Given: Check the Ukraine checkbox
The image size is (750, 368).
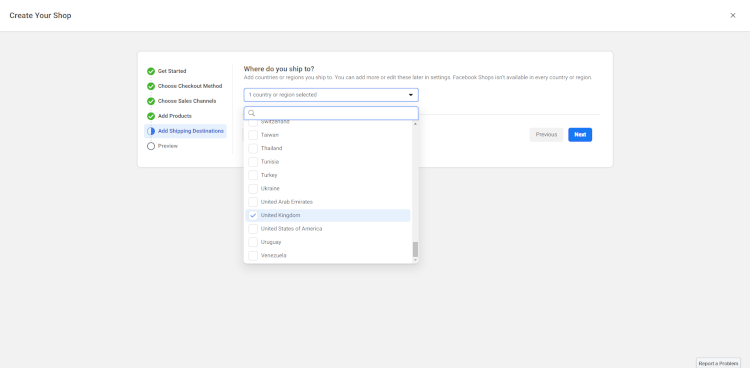Looking at the screenshot, I should [x=253, y=189].
